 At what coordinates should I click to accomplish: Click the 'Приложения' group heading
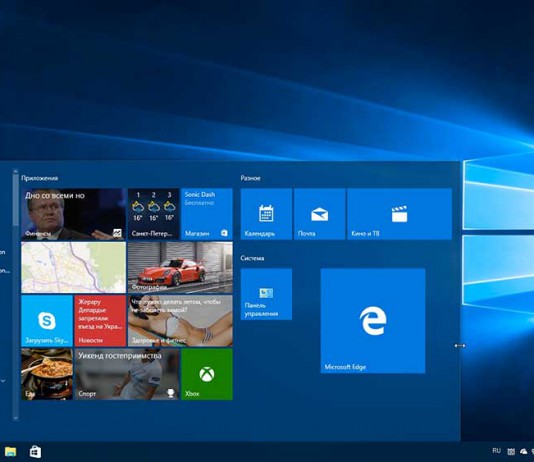[x=40, y=178]
